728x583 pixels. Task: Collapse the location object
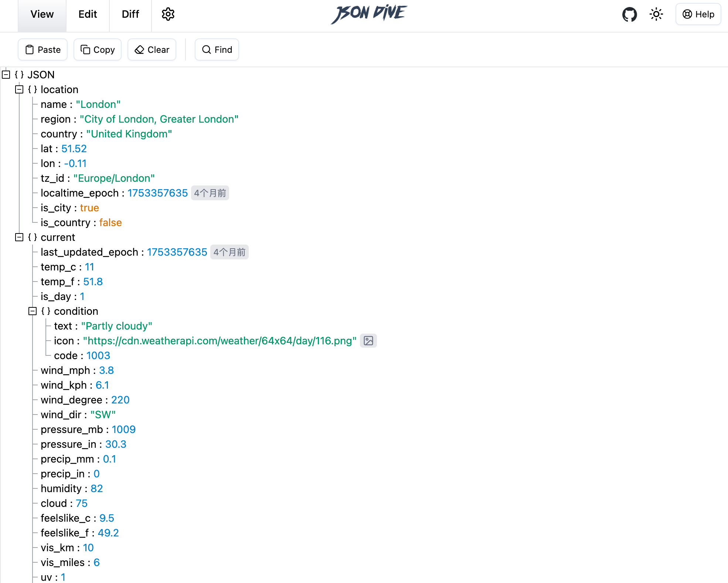click(x=19, y=89)
